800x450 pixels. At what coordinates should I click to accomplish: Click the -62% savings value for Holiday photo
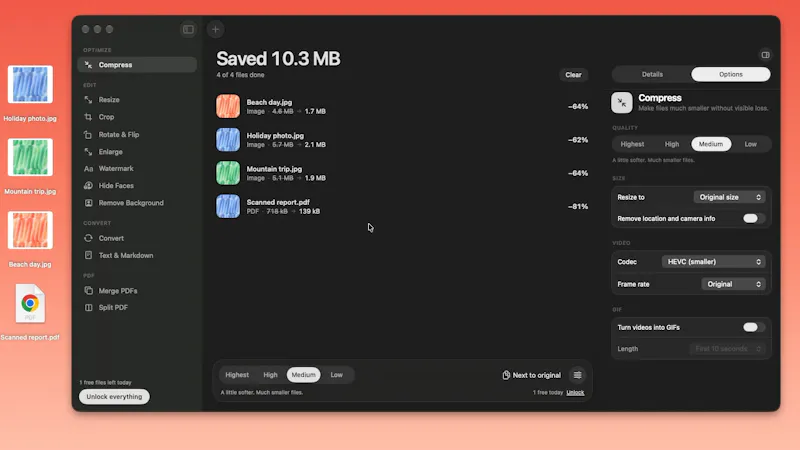pyautogui.click(x=578, y=140)
